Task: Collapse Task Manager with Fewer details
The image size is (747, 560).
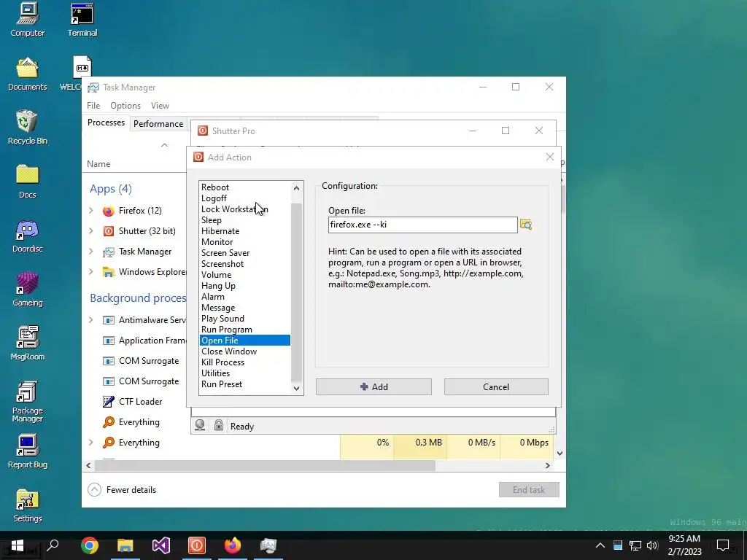Action: pos(122,489)
